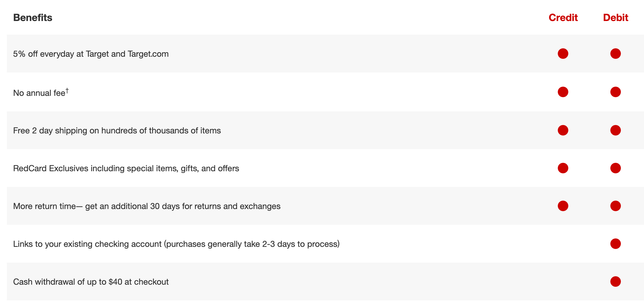This screenshot has height=302, width=644.
Task: Click the Debit dot for checking account link
Action: (x=615, y=244)
